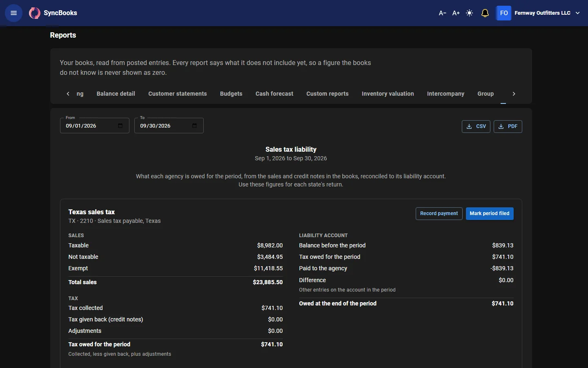The width and height of the screenshot is (588, 368).
Task: Click the SyncBooks logo icon
Action: (x=34, y=13)
